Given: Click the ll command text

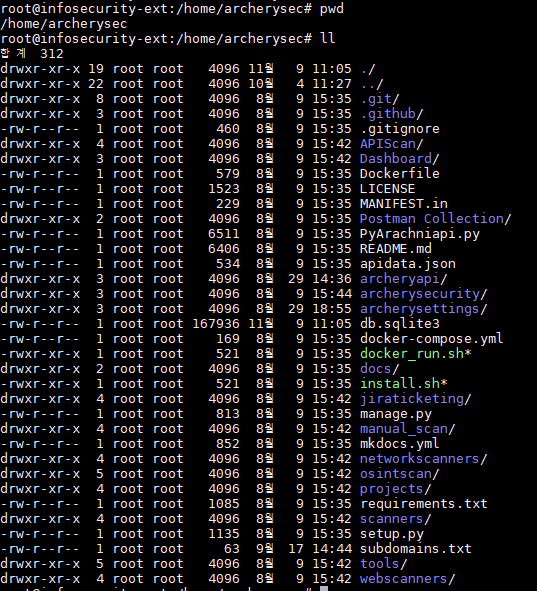Looking at the screenshot, I should tap(327, 38).
